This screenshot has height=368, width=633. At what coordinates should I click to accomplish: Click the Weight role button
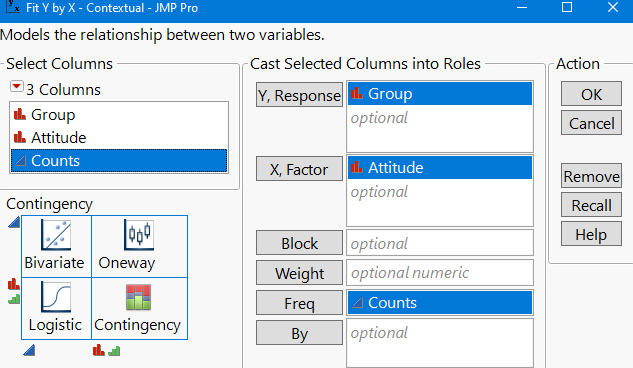point(299,273)
